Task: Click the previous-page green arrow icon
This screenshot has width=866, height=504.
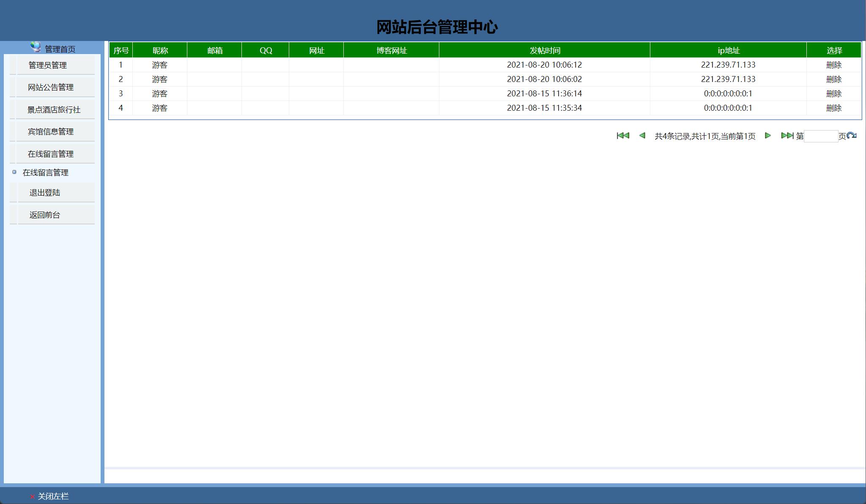Action: (x=641, y=136)
